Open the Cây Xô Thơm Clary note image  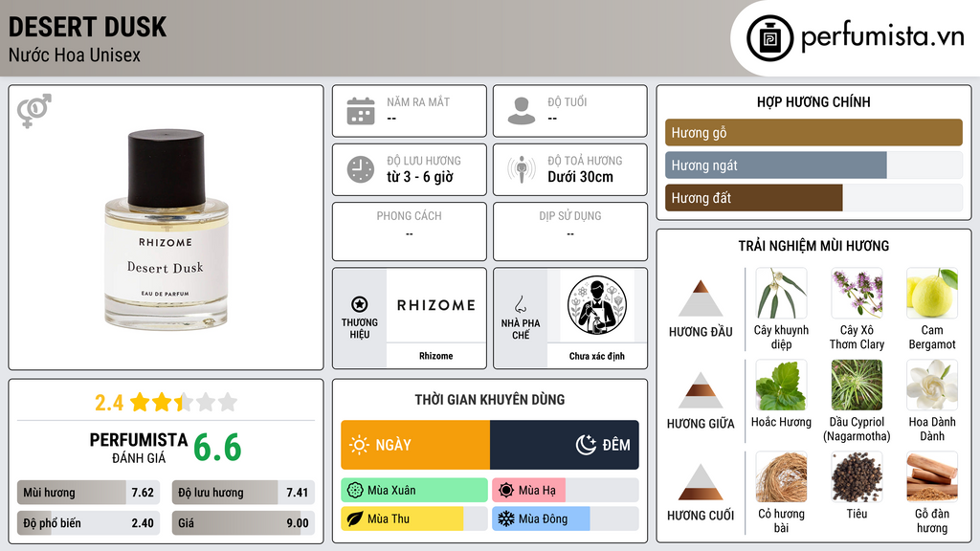(857, 294)
